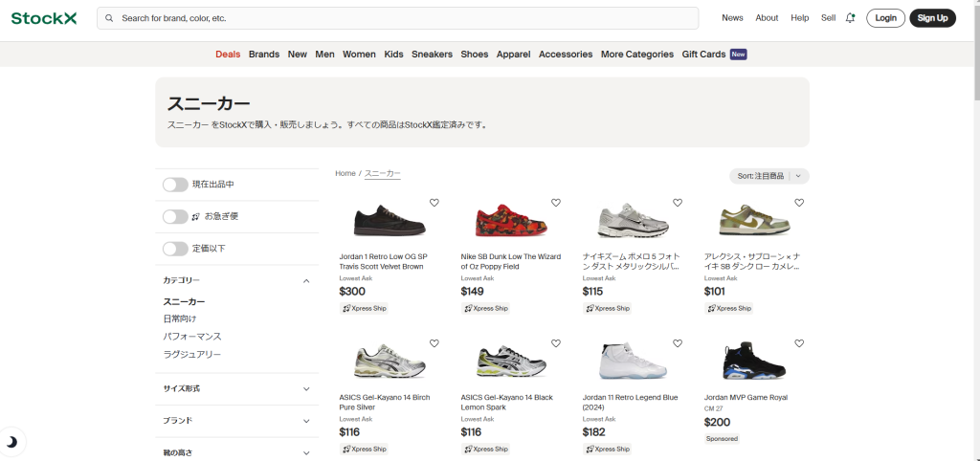Click Xpress Ship badge under $300
The width and height of the screenshot is (980, 461).
pos(364,308)
